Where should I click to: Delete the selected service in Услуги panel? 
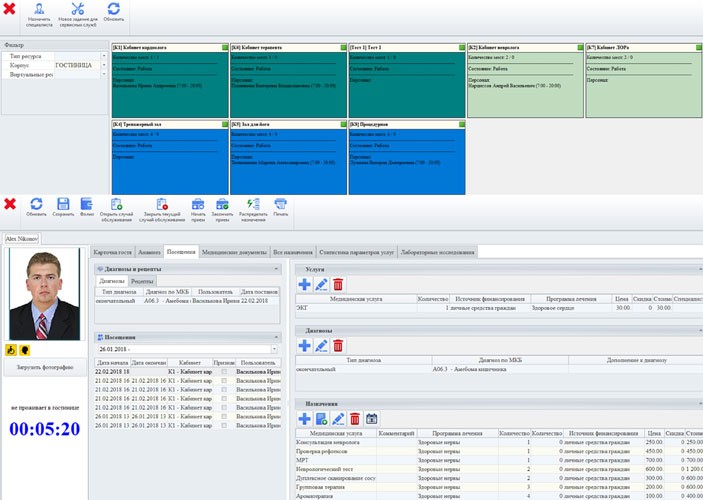[338, 285]
